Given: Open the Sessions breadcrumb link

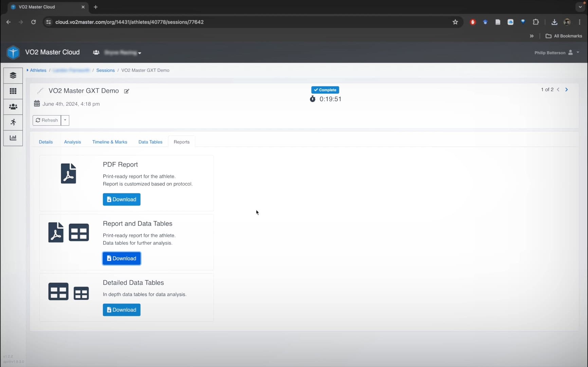Looking at the screenshot, I should point(106,70).
